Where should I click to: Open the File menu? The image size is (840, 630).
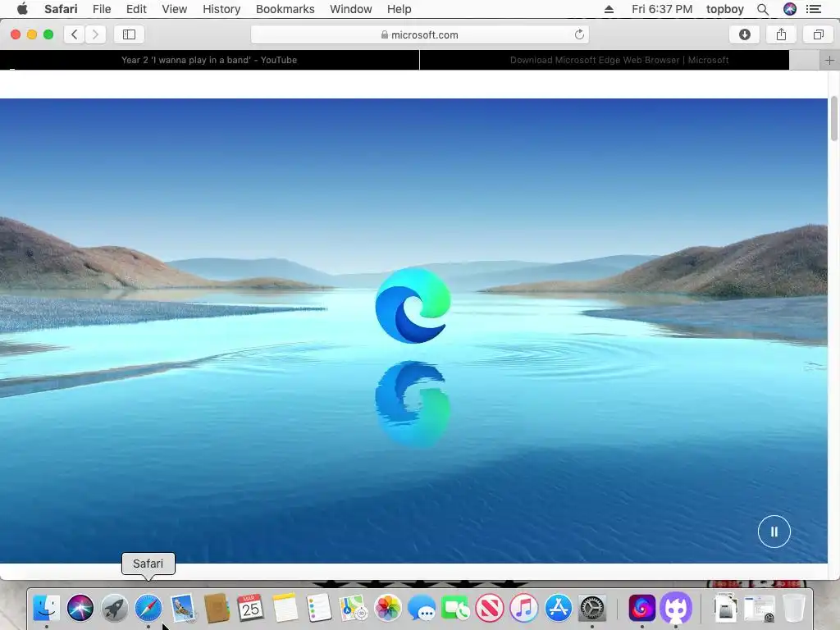[x=102, y=9]
